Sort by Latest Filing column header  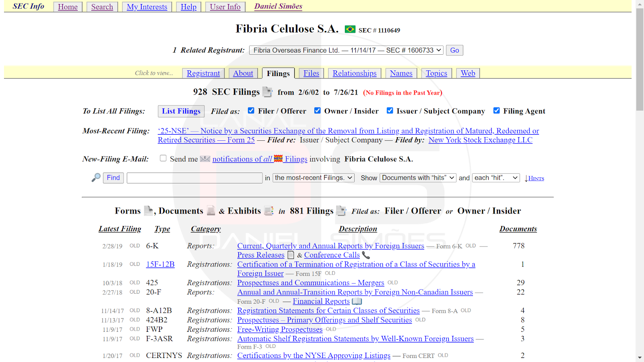click(x=120, y=229)
